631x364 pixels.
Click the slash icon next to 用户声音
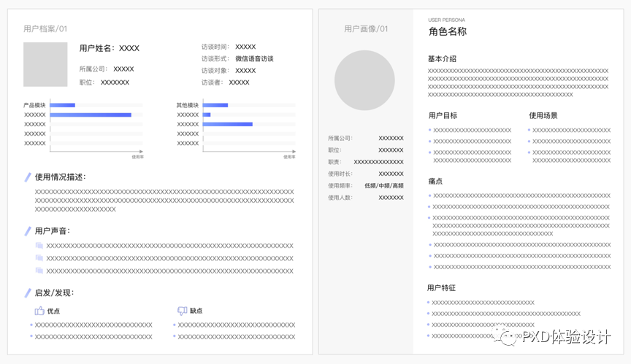(28, 231)
